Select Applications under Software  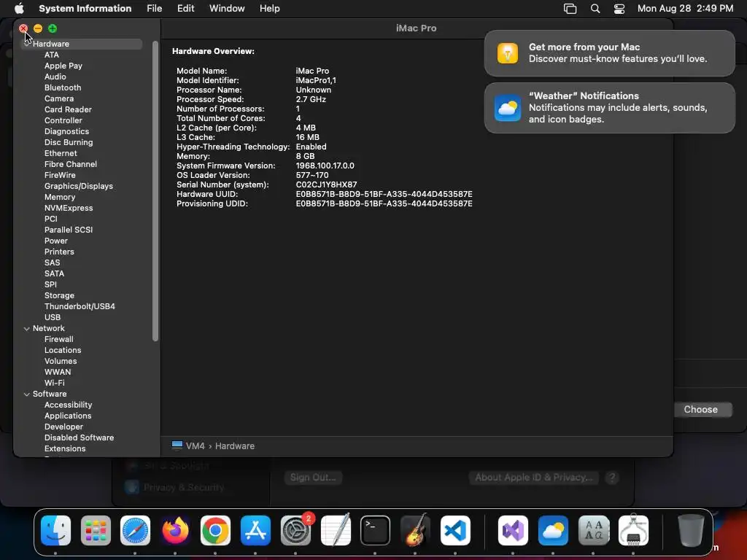[x=68, y=416]
